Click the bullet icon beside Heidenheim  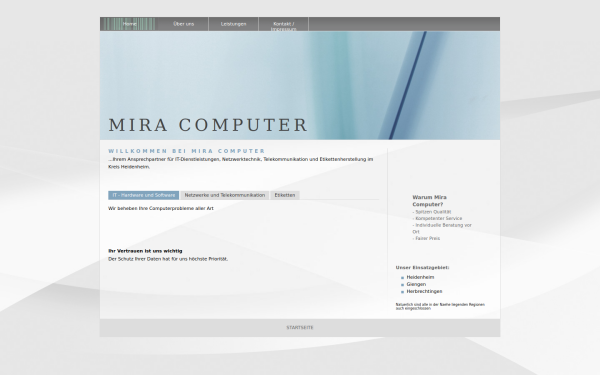click(402, 278)
